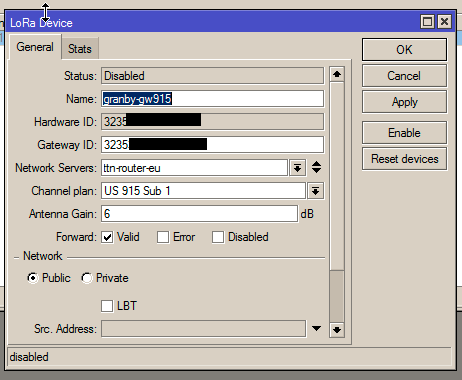Click the Antenna Gain field

[199, 214]
